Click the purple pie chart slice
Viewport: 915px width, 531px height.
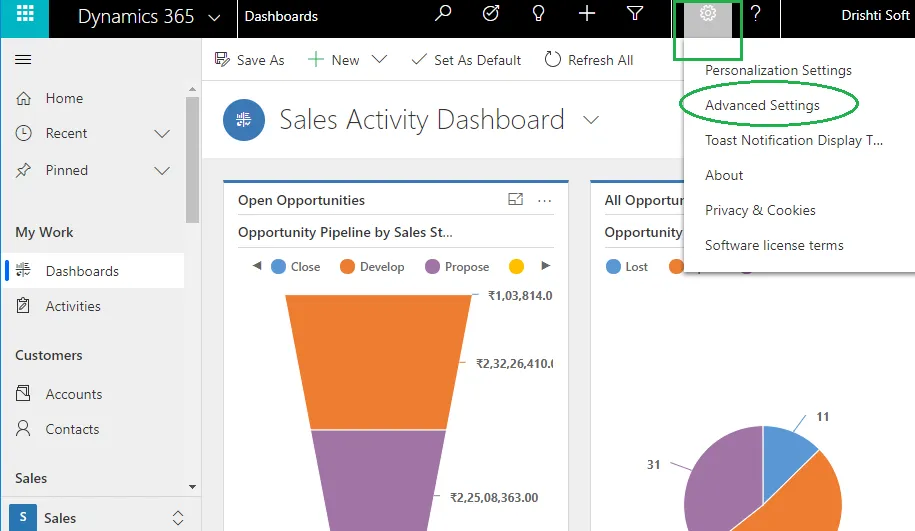point(724,478)
